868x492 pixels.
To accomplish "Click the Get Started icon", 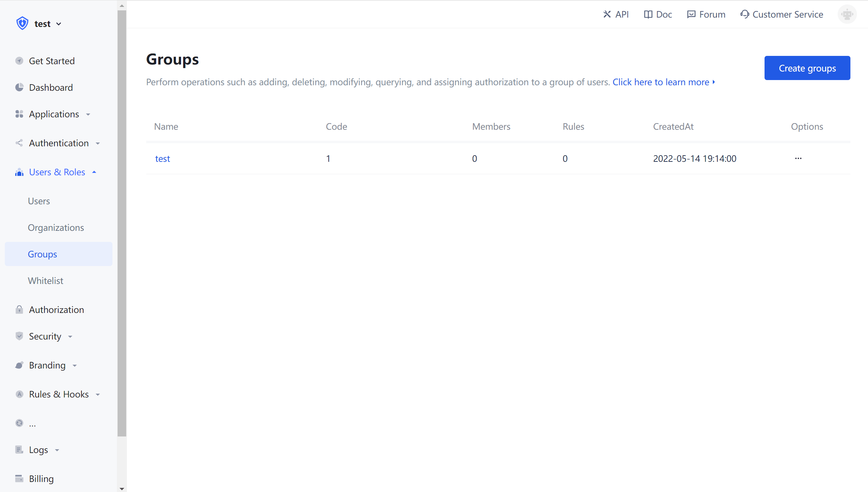I will tap(19, 61).
